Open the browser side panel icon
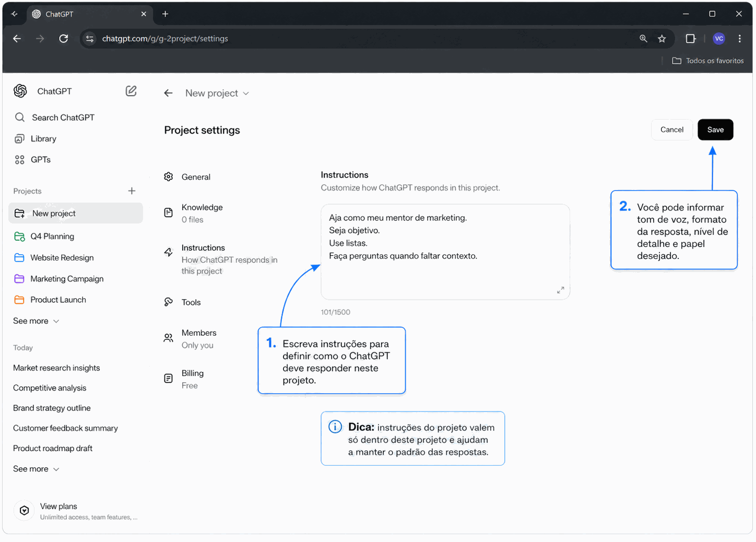This screenshot has height=542, width=756. click(x=691, y=39)
